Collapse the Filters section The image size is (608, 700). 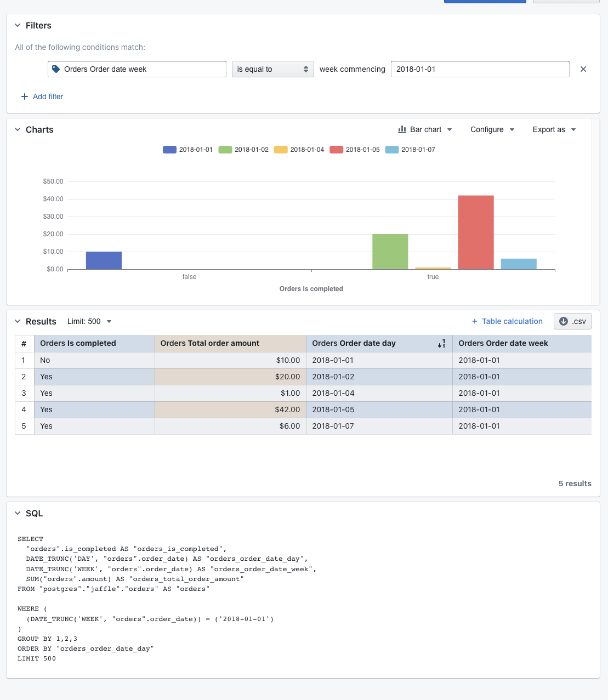point(18,25)
